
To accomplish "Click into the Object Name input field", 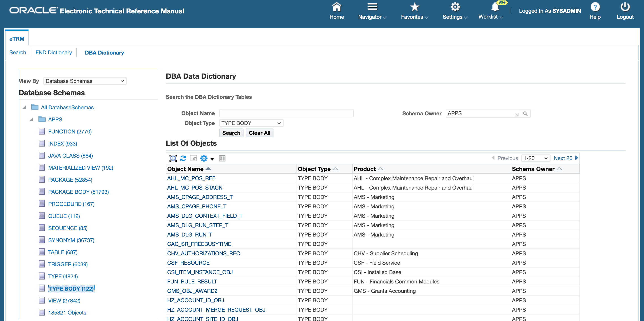I will tap(286, 113).
